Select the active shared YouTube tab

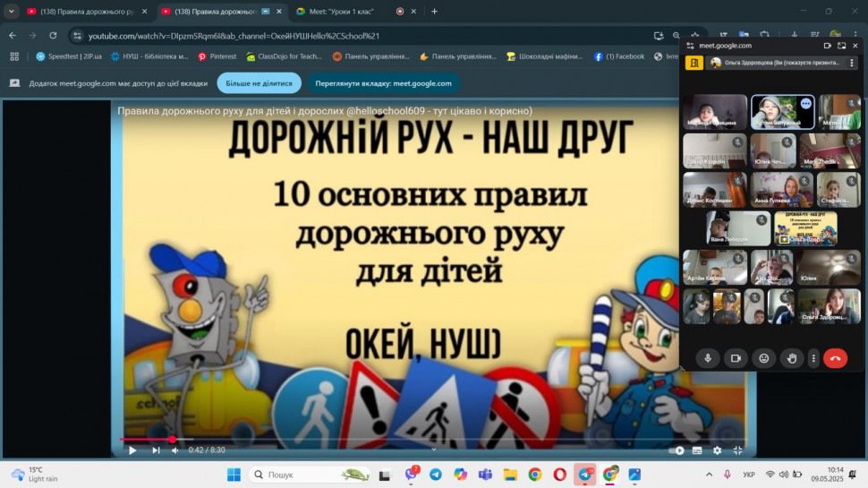220,11
